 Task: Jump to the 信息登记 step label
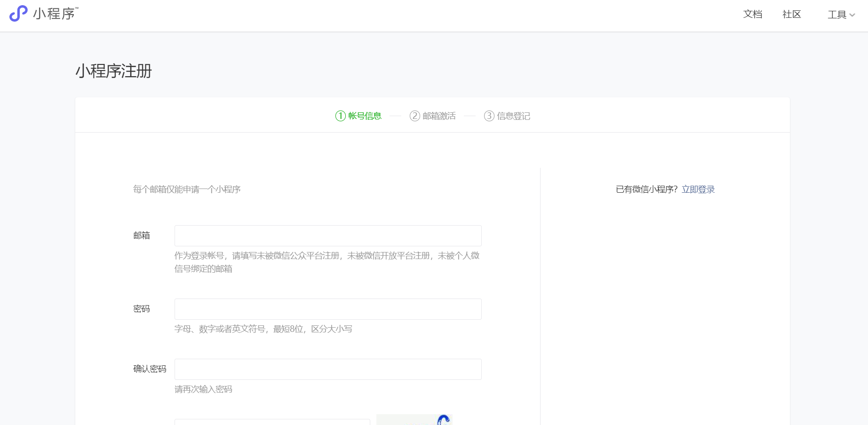coord(513,116)
